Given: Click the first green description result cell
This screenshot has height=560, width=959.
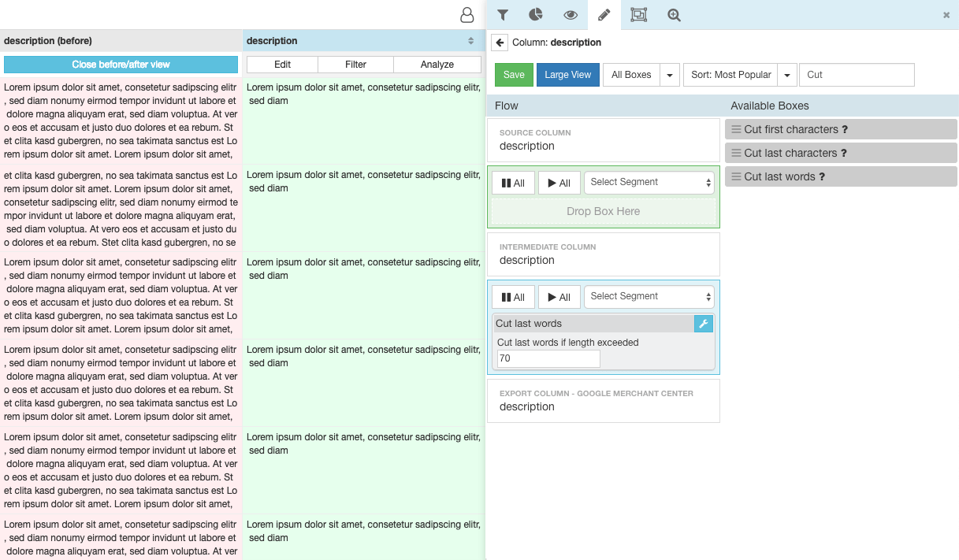Looking at the screenshot, I should (x=364, y=121).
